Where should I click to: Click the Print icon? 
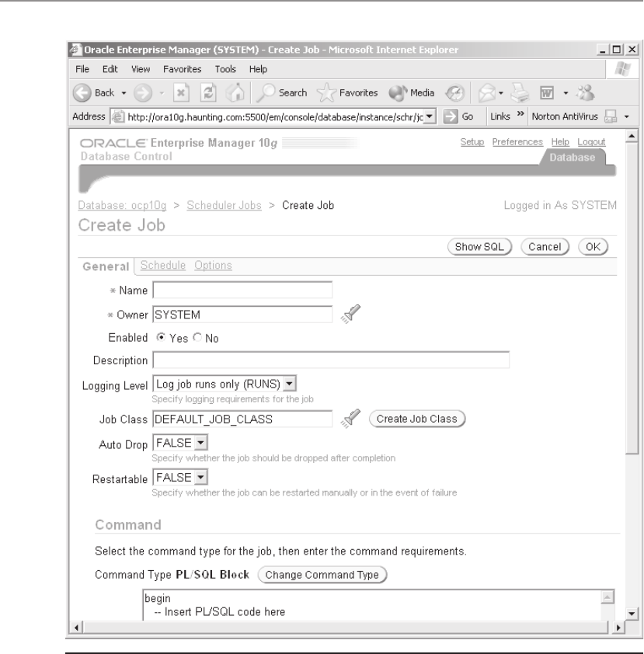(x=520, y=92)
